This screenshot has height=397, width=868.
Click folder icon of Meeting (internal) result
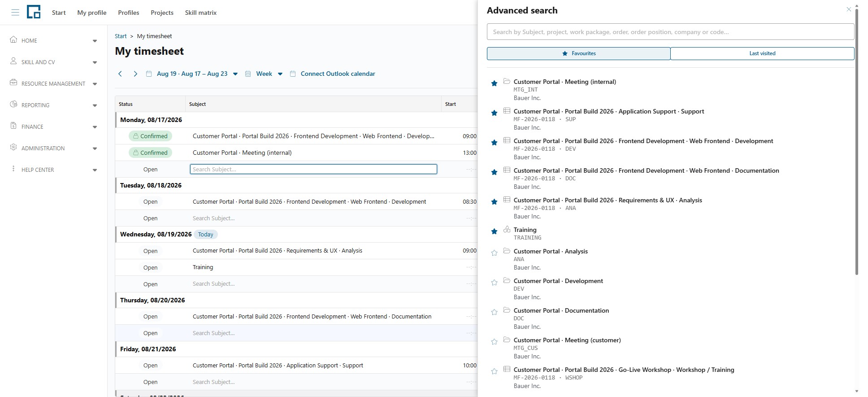507,81
